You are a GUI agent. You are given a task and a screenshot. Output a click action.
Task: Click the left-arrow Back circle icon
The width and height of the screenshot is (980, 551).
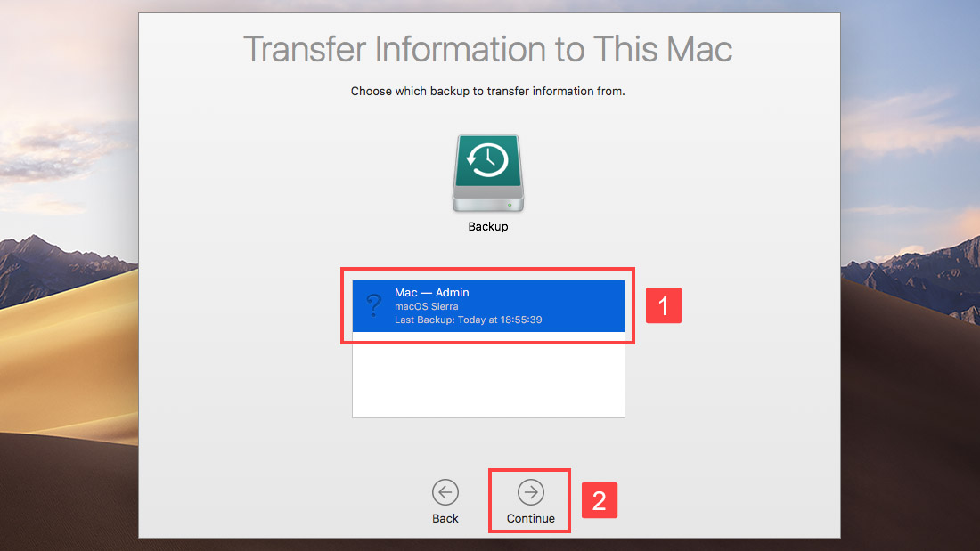click(445, 492)
